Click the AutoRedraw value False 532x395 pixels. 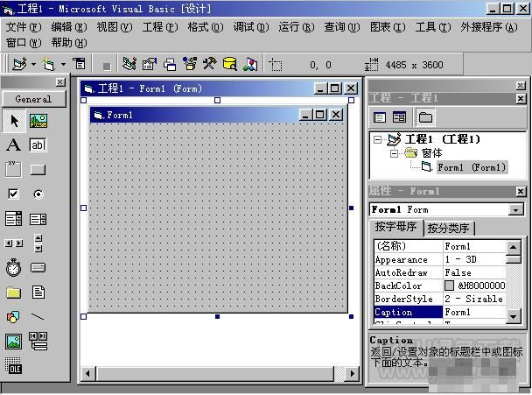(x=458, y=272)
